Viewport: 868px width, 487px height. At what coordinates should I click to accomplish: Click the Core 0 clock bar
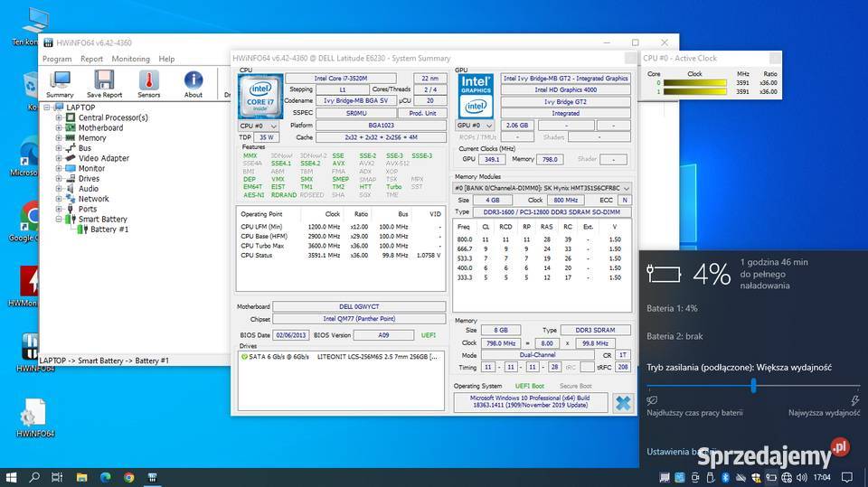pos(694,83)
